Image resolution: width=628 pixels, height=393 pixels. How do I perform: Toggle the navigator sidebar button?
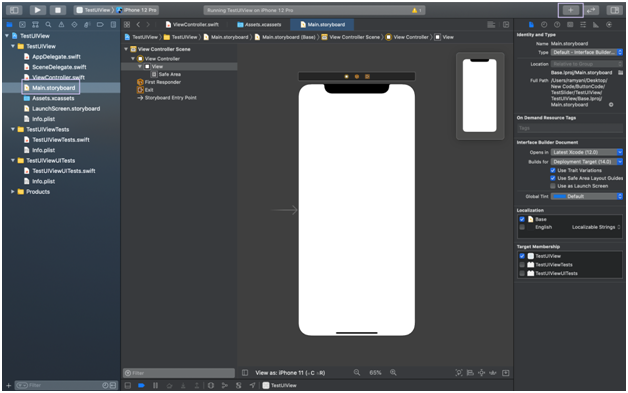point(14,10)
